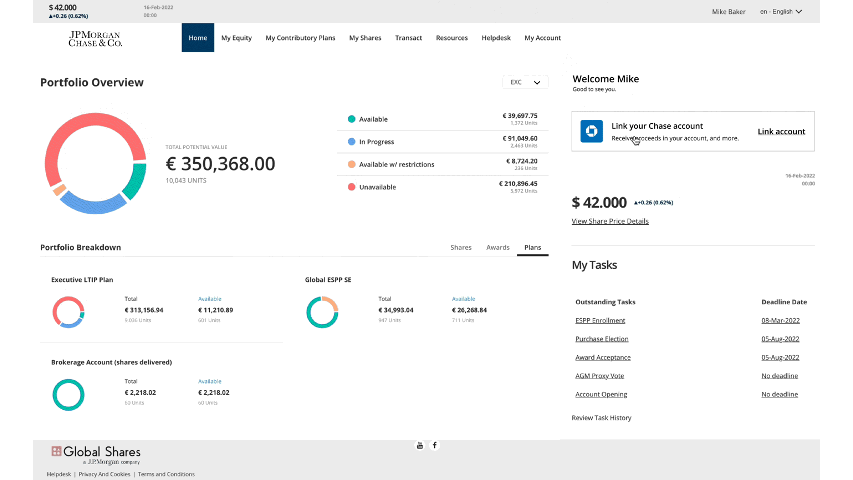Click the € 39,697.75 available value
Image resolution: width=853 pixels, height=480 pixels.
pyautogui.click(x=520, y=116)
